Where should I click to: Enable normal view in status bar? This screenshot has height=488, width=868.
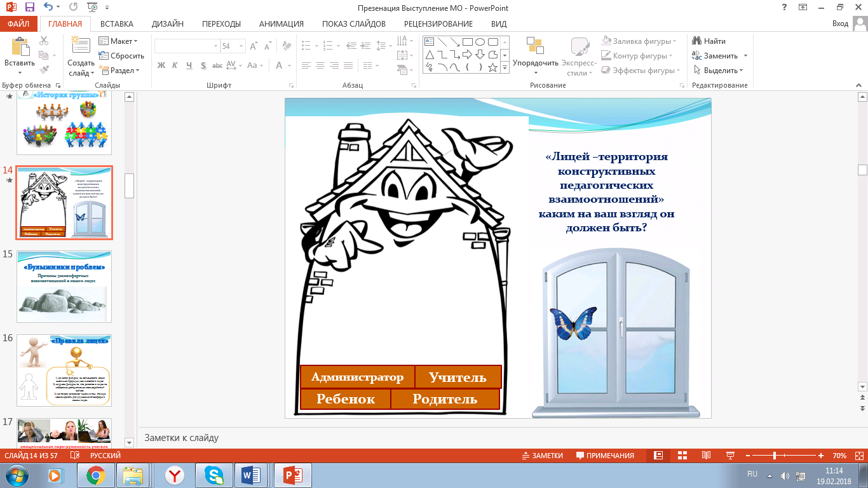click(658, 456)
